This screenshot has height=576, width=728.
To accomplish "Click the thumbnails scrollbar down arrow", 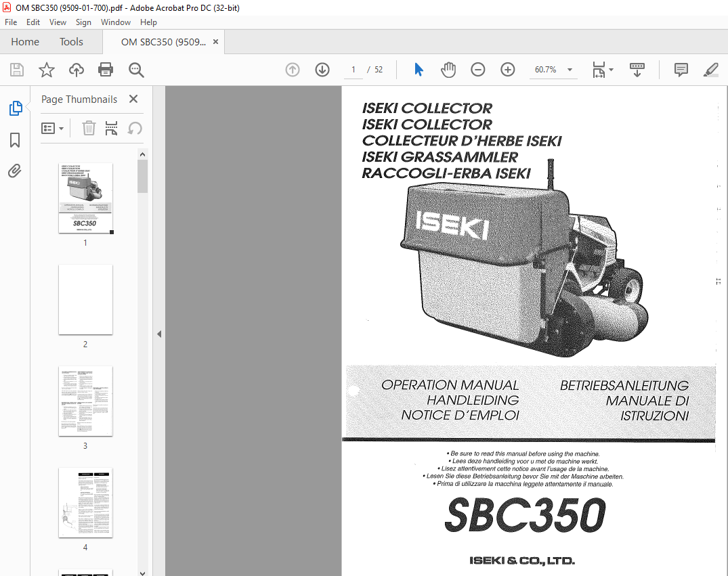I will pos(142,573).
